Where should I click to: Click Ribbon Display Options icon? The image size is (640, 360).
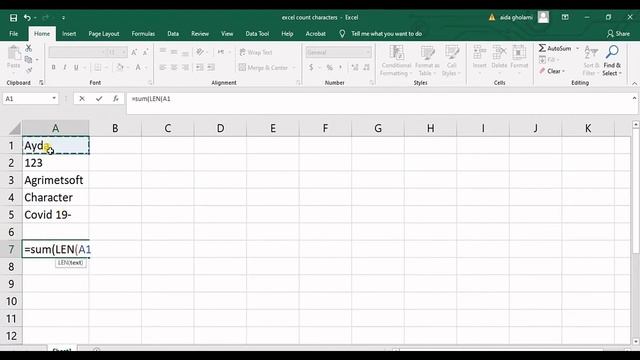[565, 17]
